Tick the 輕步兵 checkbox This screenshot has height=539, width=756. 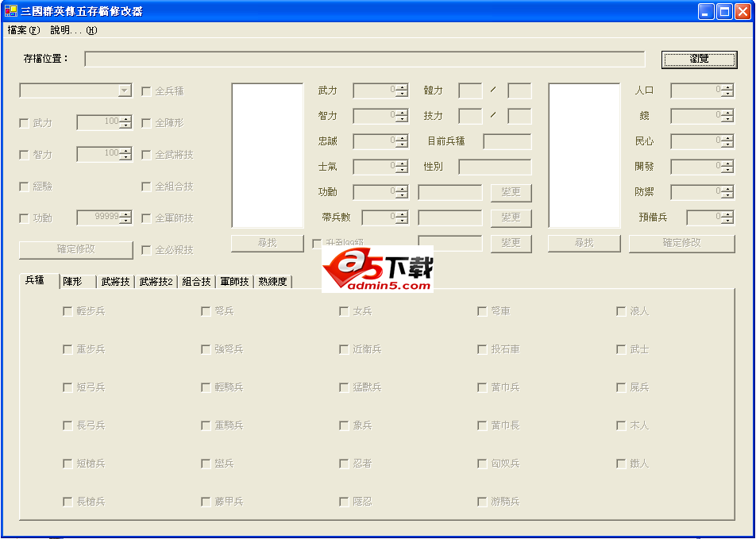click(67, 311)
